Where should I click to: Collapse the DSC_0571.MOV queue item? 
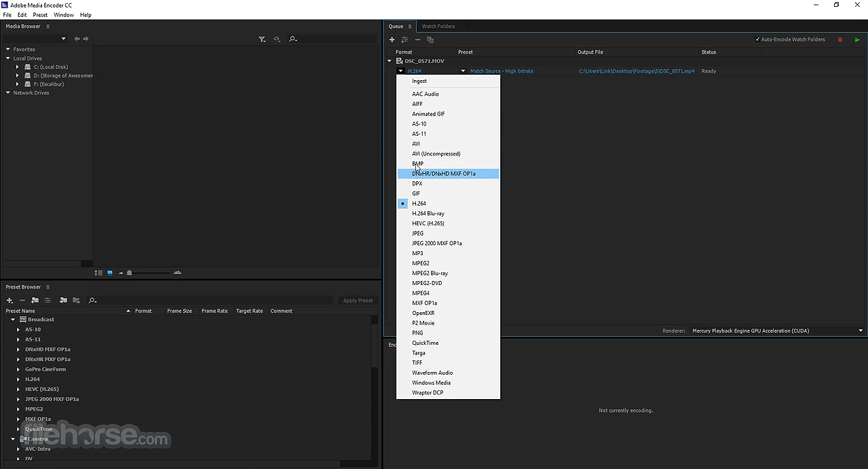point(390,61)
